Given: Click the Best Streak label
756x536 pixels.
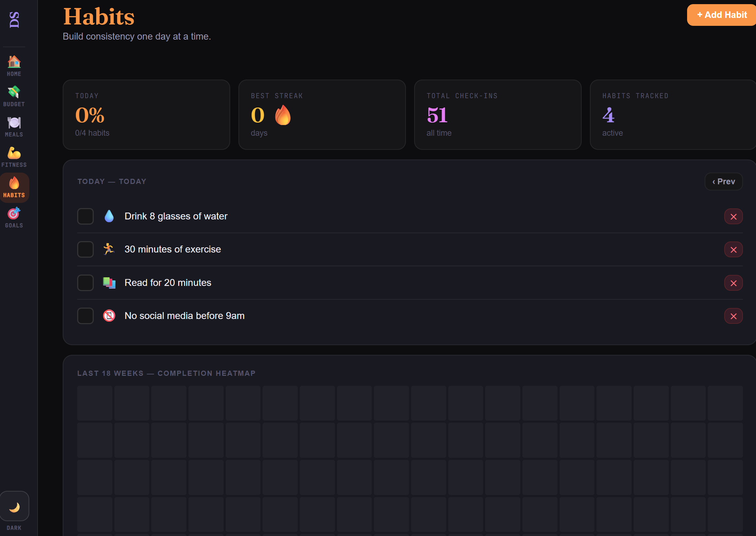Looking at the screenshot, I should point(277,96).
